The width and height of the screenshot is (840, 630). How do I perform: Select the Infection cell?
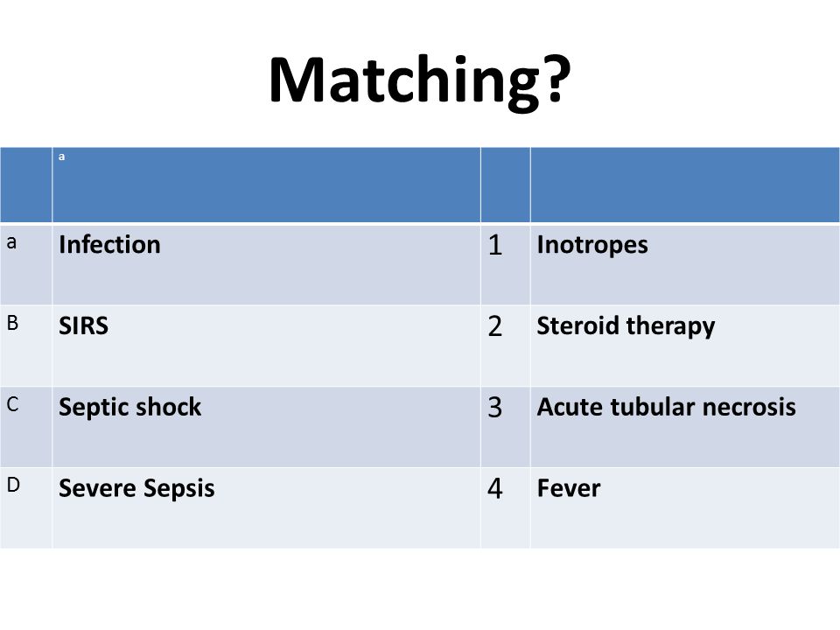pyautogui.click(x=266, y=265)
